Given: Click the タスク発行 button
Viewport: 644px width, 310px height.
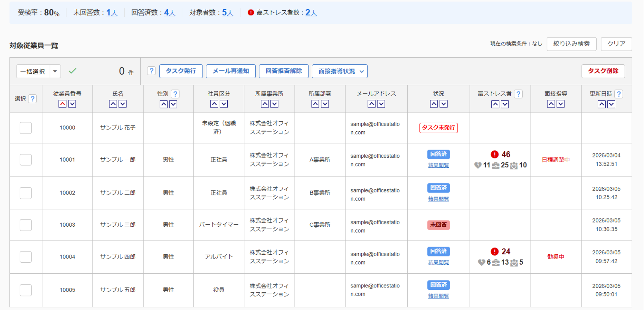Looking at the screenshot, I should click(x=181, y=71).
